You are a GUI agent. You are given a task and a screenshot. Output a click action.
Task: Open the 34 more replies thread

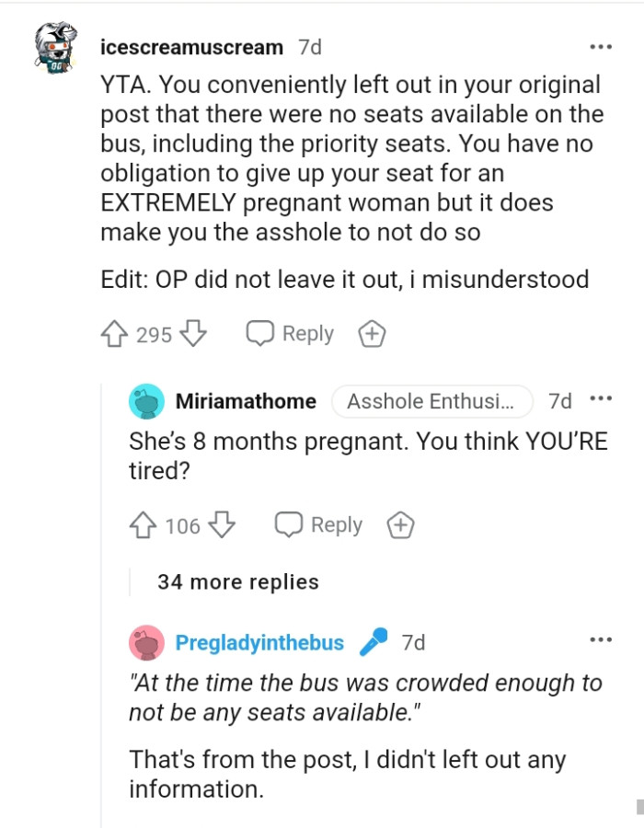[x=236, y=581]
